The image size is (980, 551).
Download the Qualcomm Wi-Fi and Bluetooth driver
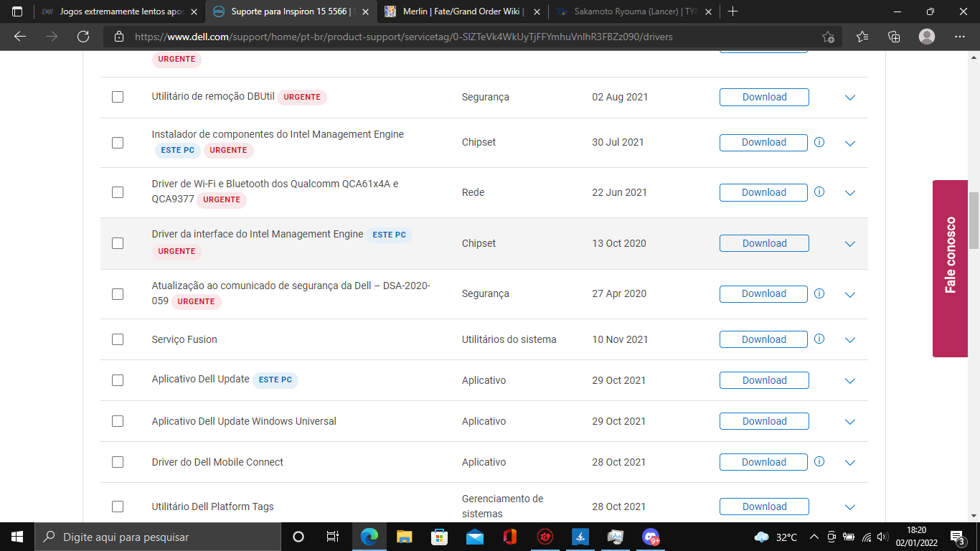763,192
